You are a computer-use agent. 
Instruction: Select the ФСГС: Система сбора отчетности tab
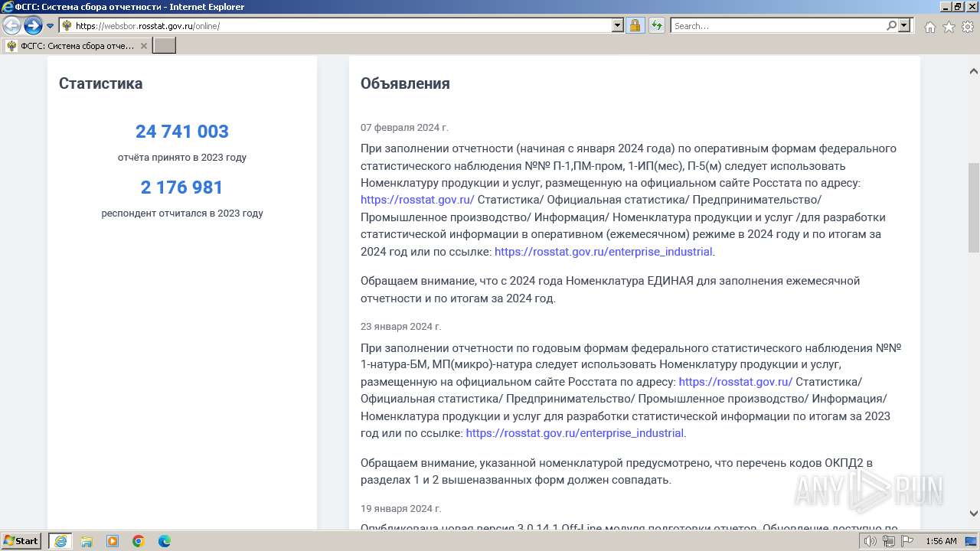click(x=77, y=46)
